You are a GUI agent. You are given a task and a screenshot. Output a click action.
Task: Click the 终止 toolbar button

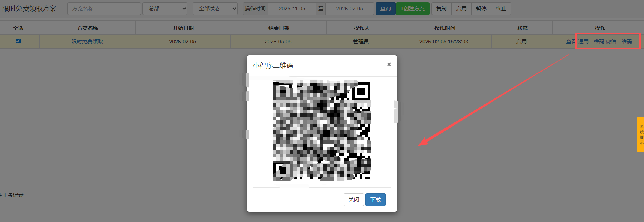click(501, 9)
